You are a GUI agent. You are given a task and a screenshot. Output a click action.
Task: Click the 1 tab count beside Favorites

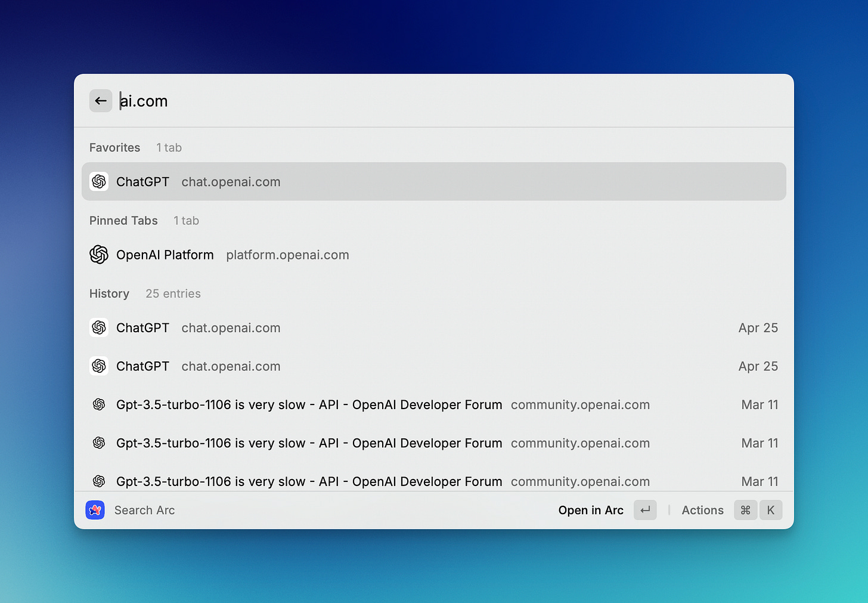[169, 147]
